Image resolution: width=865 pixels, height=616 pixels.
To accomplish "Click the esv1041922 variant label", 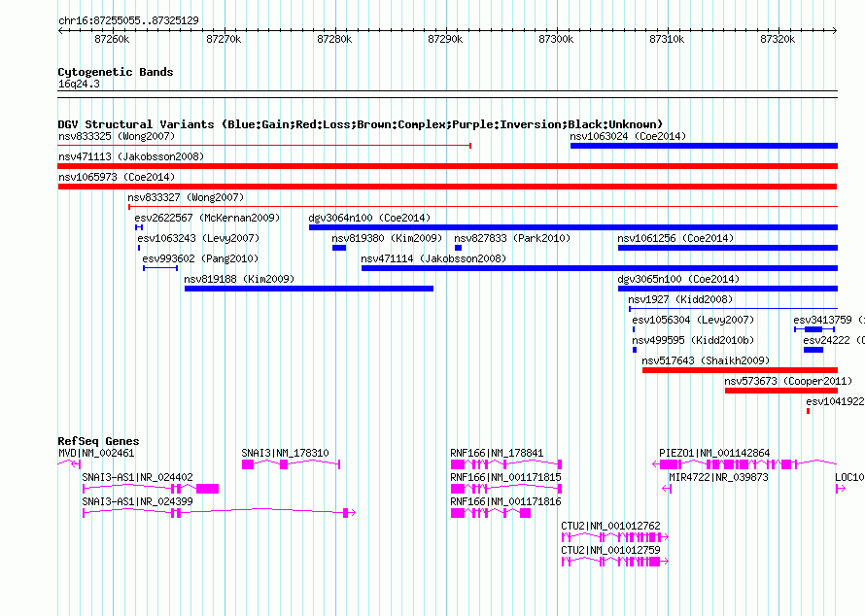I will (835, 401).
